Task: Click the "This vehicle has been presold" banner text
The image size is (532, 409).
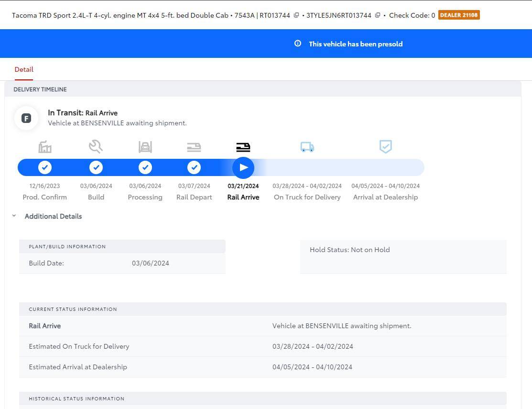Action: coord(356,44)
